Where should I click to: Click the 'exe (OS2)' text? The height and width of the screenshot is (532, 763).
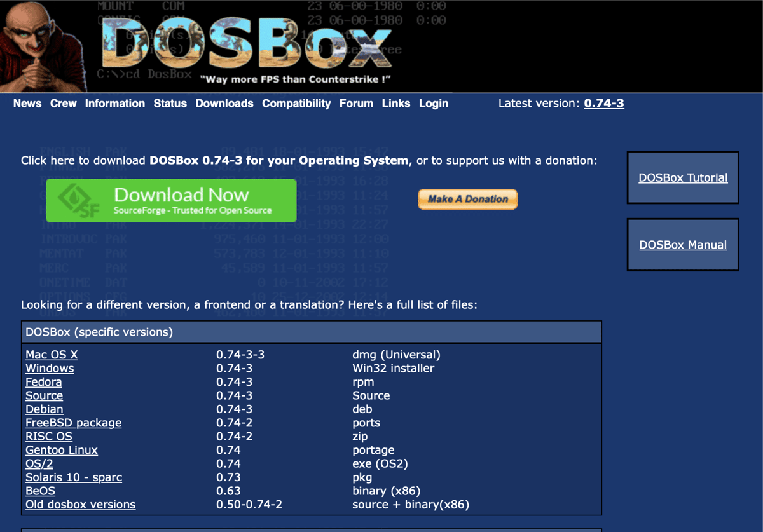click(x=380, y=464)
